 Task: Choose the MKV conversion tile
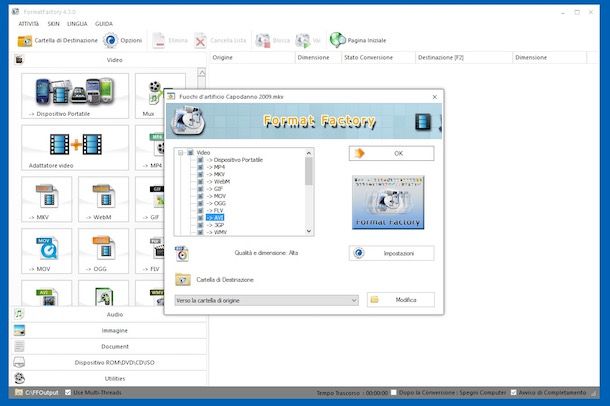[x=47, y=199]
